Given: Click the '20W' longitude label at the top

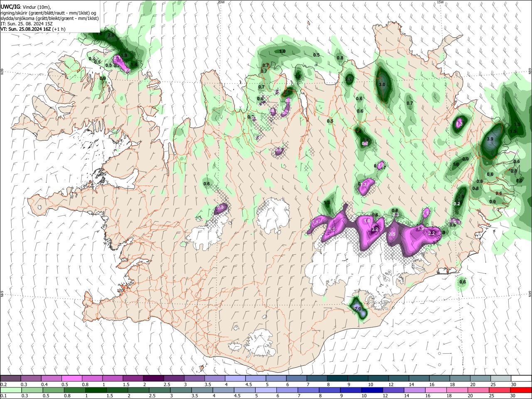Looking at the screenshot, I should [221, 2].
